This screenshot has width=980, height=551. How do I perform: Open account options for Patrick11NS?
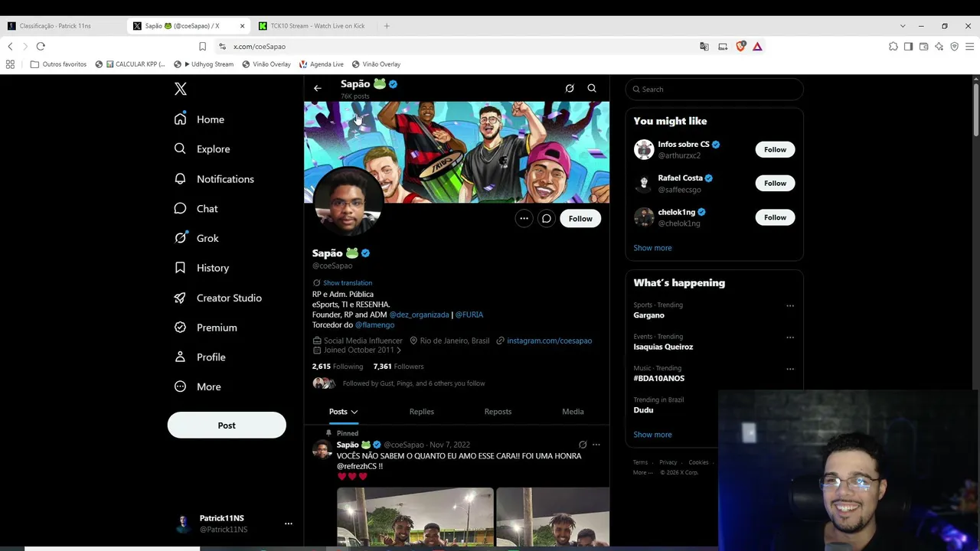point(289,523)
